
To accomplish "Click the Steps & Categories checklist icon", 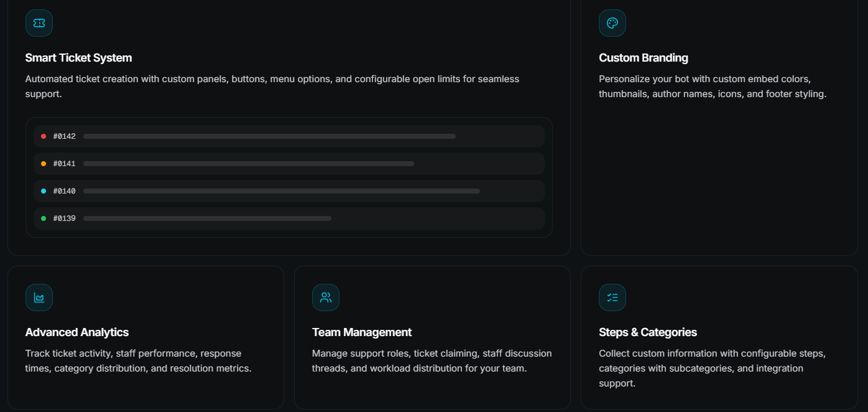I will pyautogui.click(x=612, y=297).
